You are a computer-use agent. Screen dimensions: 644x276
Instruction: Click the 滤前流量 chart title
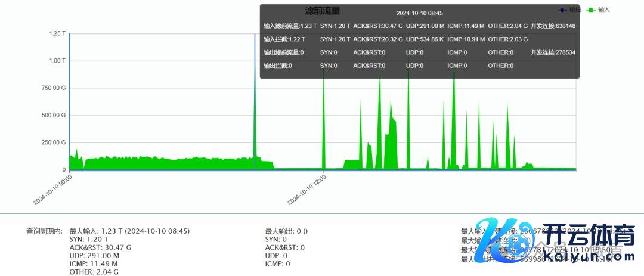[322, 11]
